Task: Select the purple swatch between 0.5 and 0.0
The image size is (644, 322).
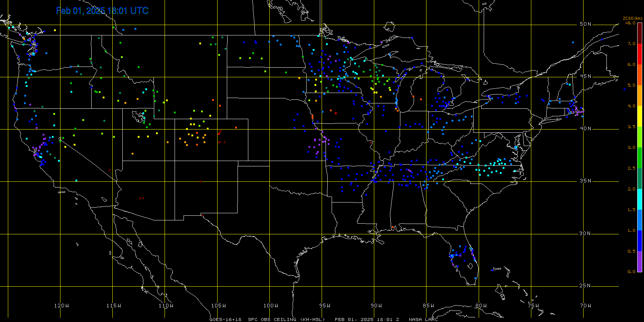Action: point(640,262)
